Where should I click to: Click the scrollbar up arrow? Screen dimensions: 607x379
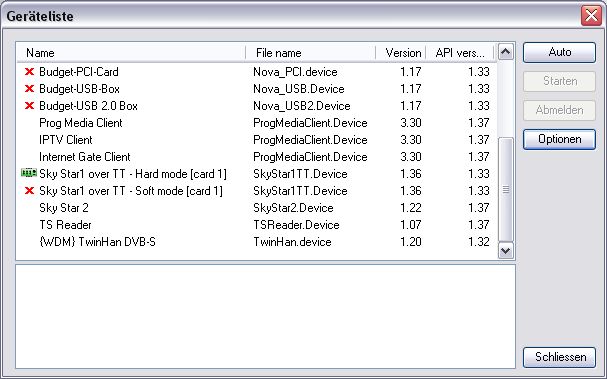pos(506,52)
